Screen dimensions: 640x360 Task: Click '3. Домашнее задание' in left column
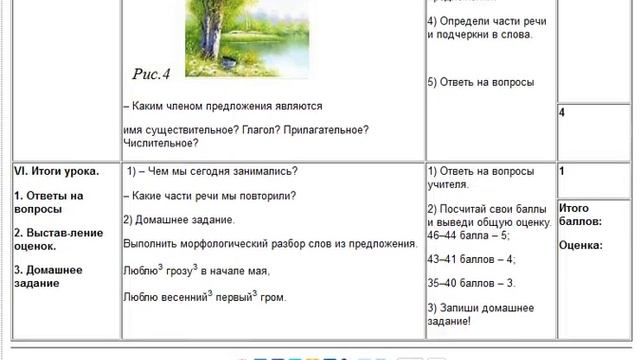pos(48,277)
